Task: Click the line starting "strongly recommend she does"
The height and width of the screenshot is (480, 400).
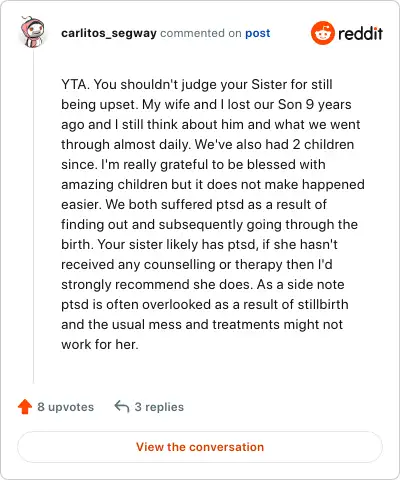Action: [x=203, y=285]
